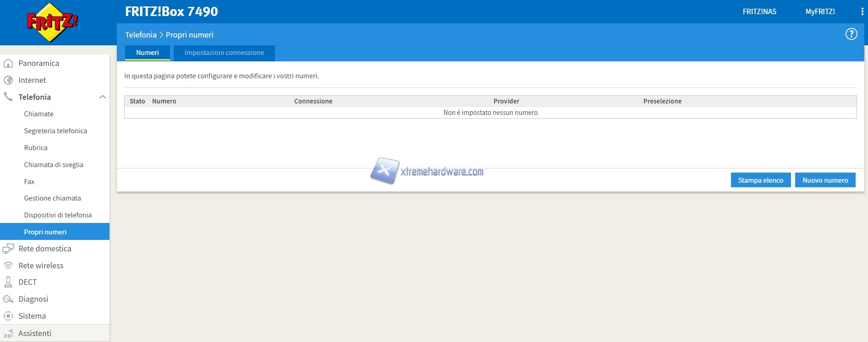The height and width of the screenshot is (342, 868).
Task: Collapse the Telefonia menu chevron
Action: [x=103, y=97]
